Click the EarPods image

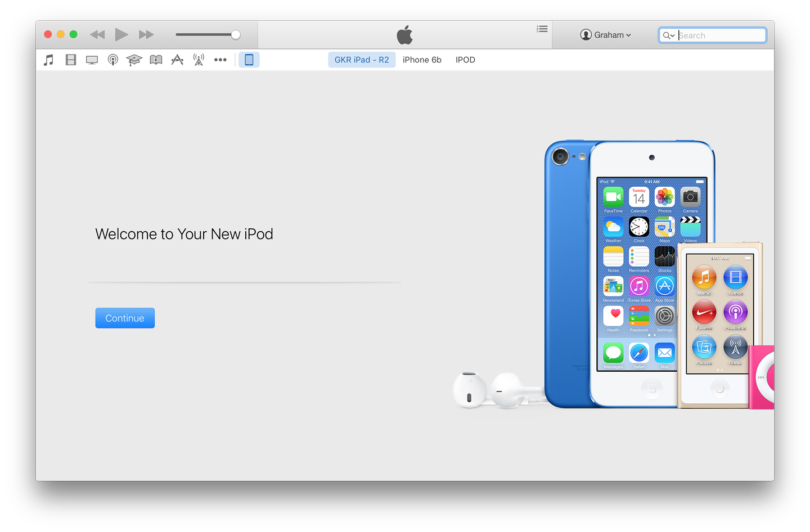[x=498, y=390]
